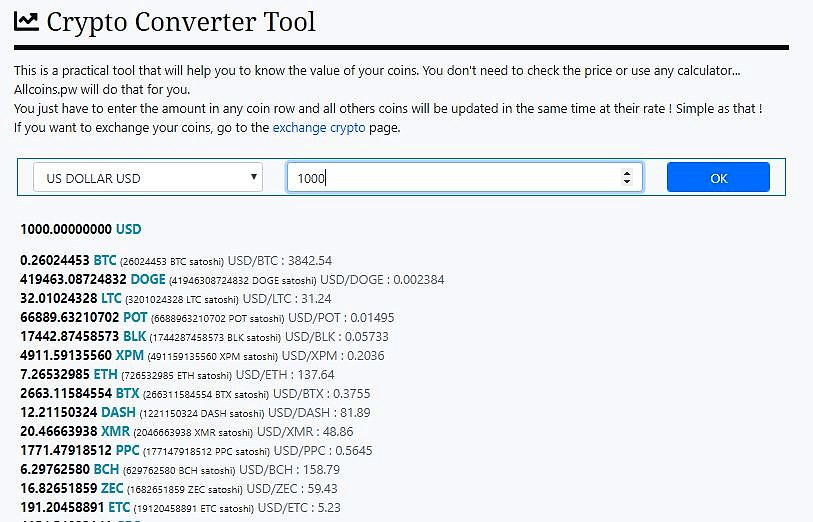Viewport: 813px width, 522px height.
Task: Click the USD/DOGE : 0.002384 rate
Action: click(382, 280)
